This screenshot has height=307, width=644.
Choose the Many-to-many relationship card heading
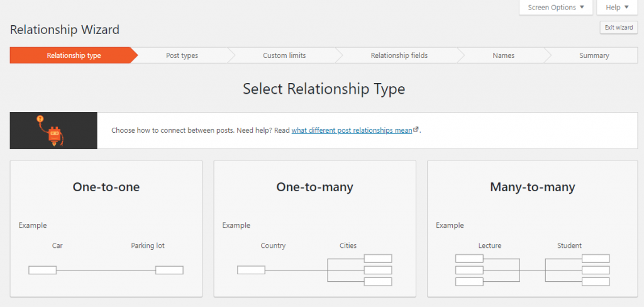point(532,187)
